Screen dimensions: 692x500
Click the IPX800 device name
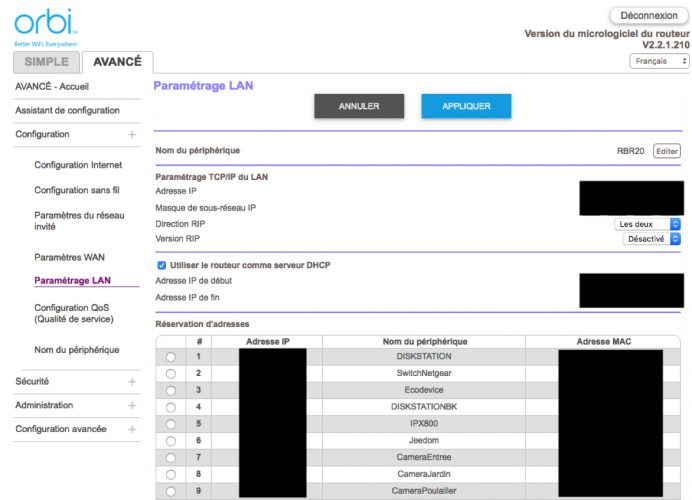coord(424,423)
